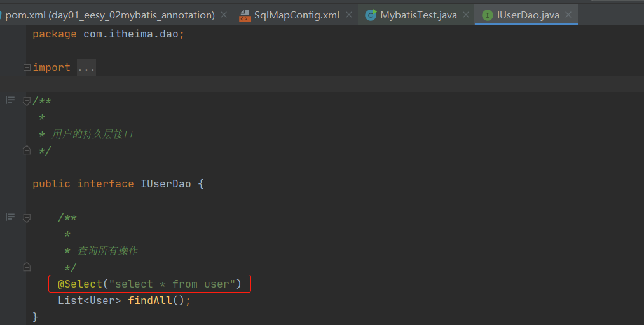Screen dimensions: 644x325
Task: Click the List<User> return type
Action: tap(89, 301)
